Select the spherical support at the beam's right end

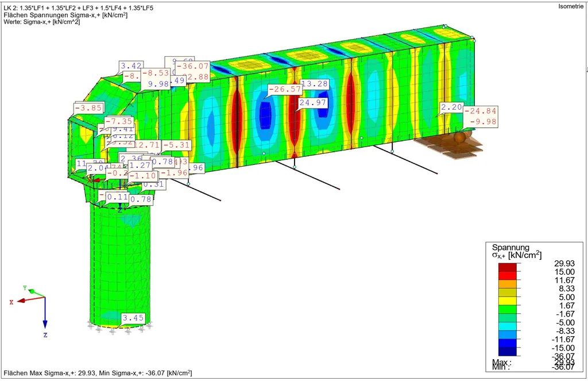tap(461, 137)
